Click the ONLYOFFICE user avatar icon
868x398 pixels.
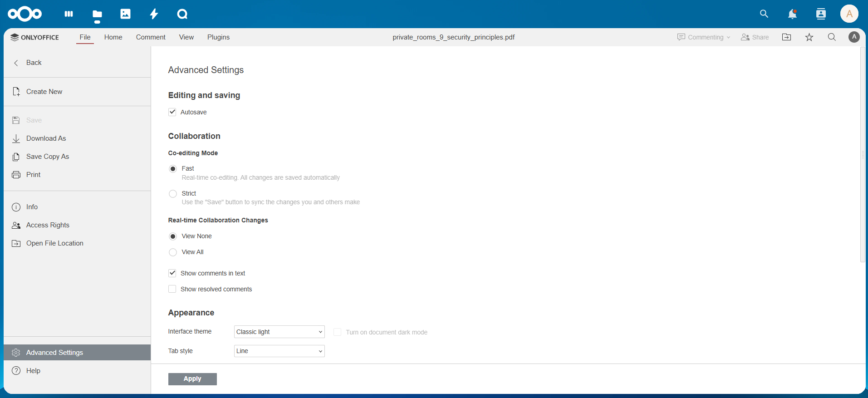pyautogui.click(x=854, y=37)
